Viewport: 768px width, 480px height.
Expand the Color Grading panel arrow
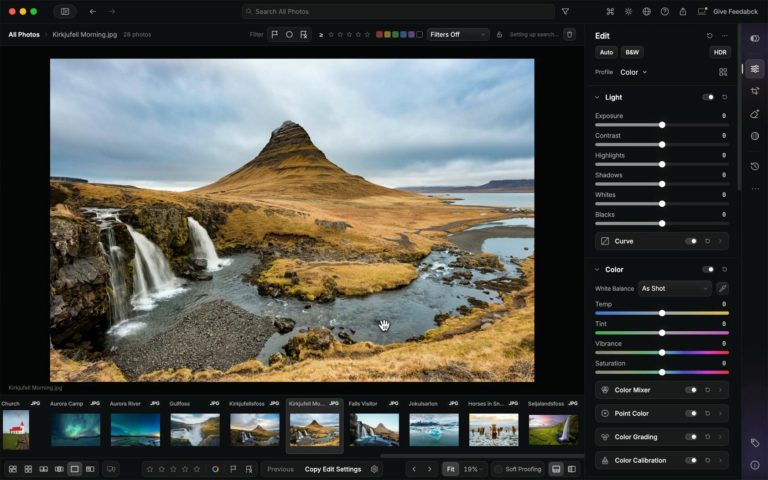point(720,437)
